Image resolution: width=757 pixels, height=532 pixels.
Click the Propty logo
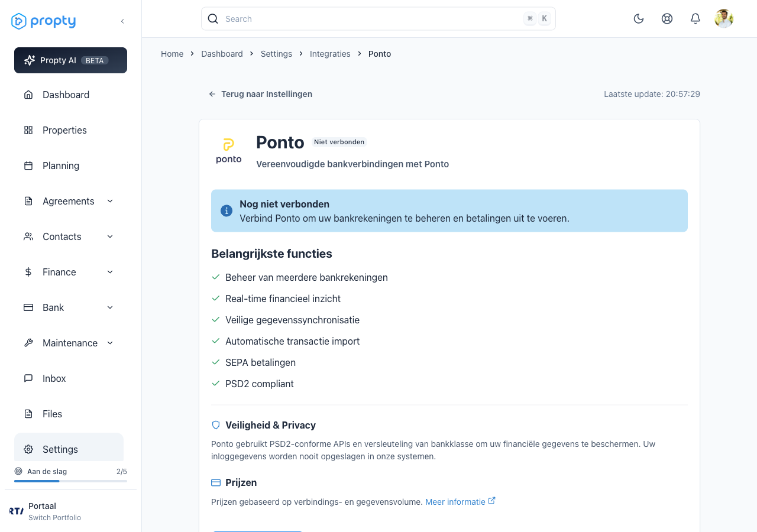(44, 21)
